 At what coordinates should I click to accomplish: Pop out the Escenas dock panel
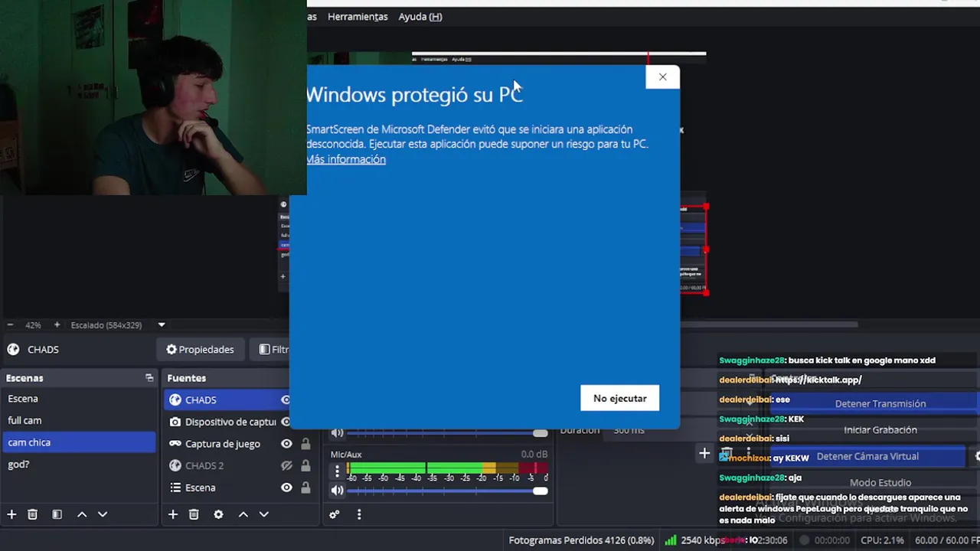point(149,378)
